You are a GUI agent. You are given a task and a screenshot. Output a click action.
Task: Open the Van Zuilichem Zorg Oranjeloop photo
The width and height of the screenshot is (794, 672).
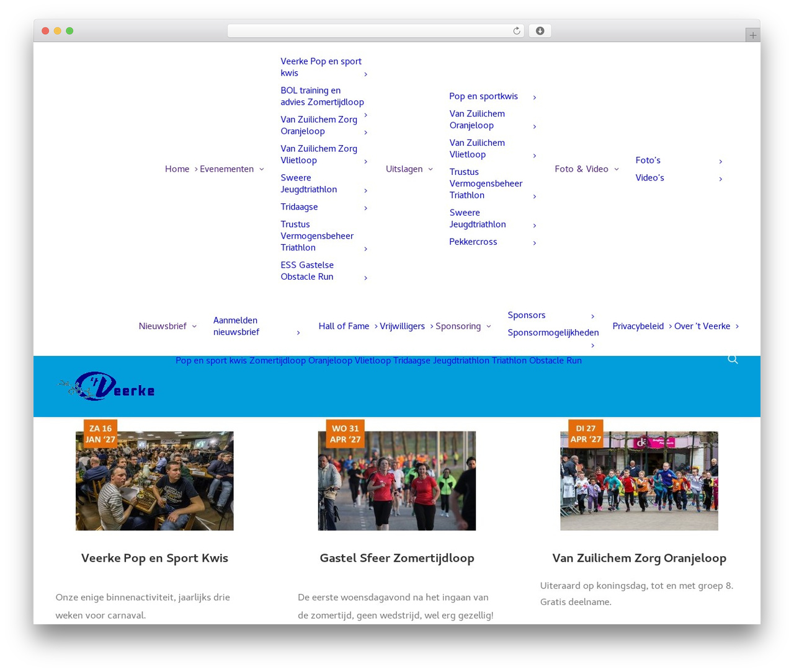tap(639, 481)
